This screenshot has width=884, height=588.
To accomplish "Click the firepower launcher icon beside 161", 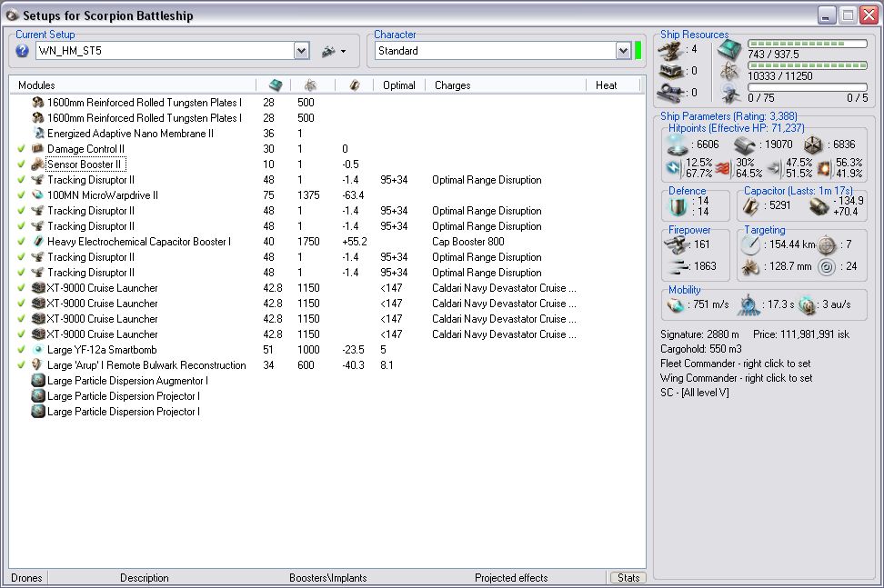I will click(x=677, y=244).
